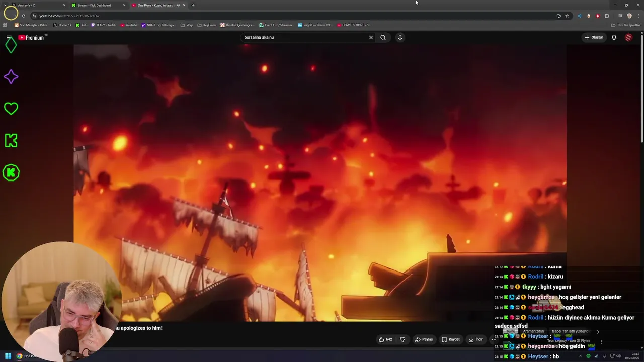Image resolution: width=644 pixels, height=362 pixels.
Task: Open more actions three-dot menu beside İndir
Action: point(494,339)
